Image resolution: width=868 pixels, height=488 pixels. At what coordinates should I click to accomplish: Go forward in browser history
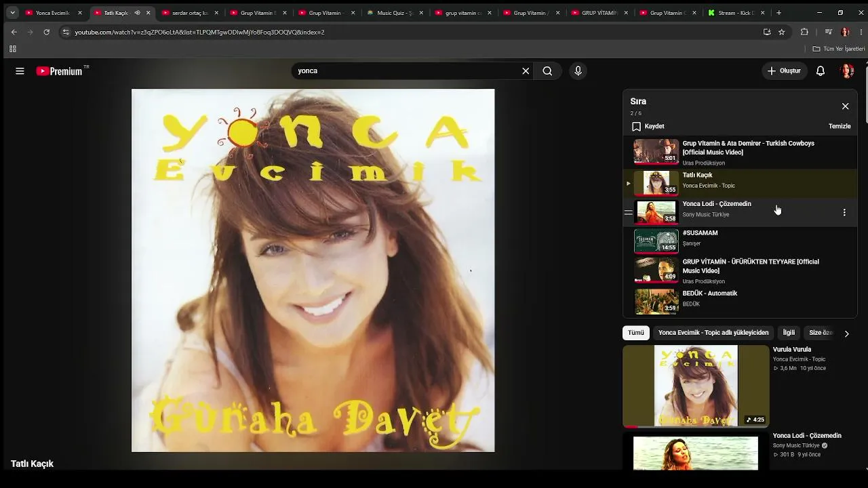(30, 32)
